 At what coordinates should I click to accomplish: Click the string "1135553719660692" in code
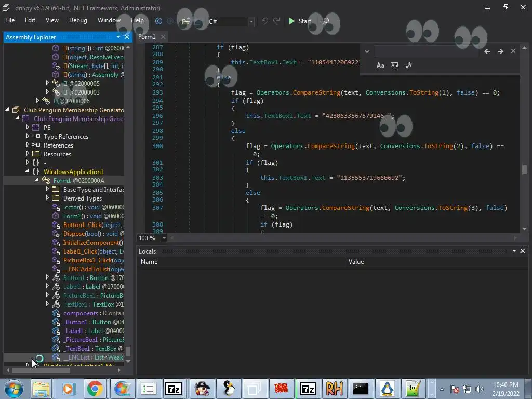click(369, 178)
